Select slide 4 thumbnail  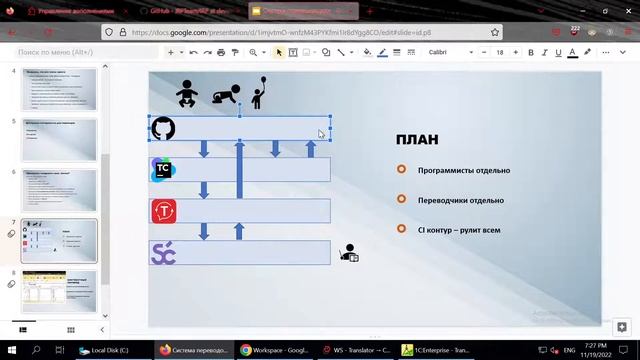pyautogui.click(x=60, y=89)
